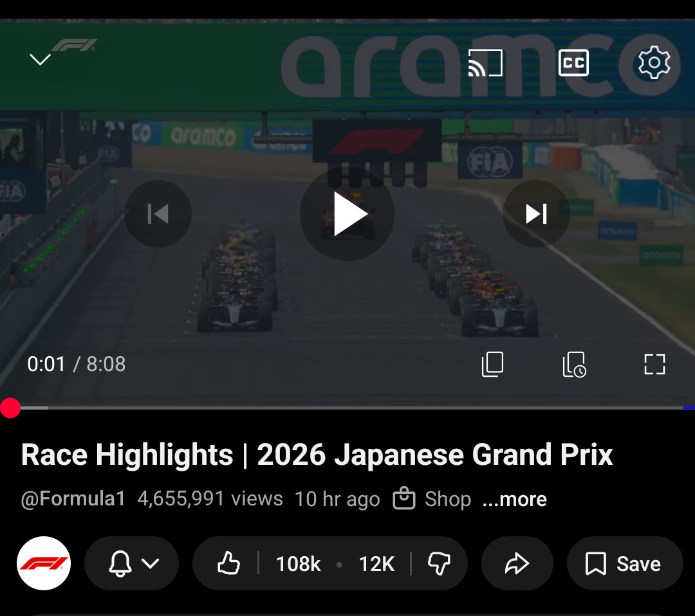
Task: Toggle closed captions (CC)
Action: point(573,63)
